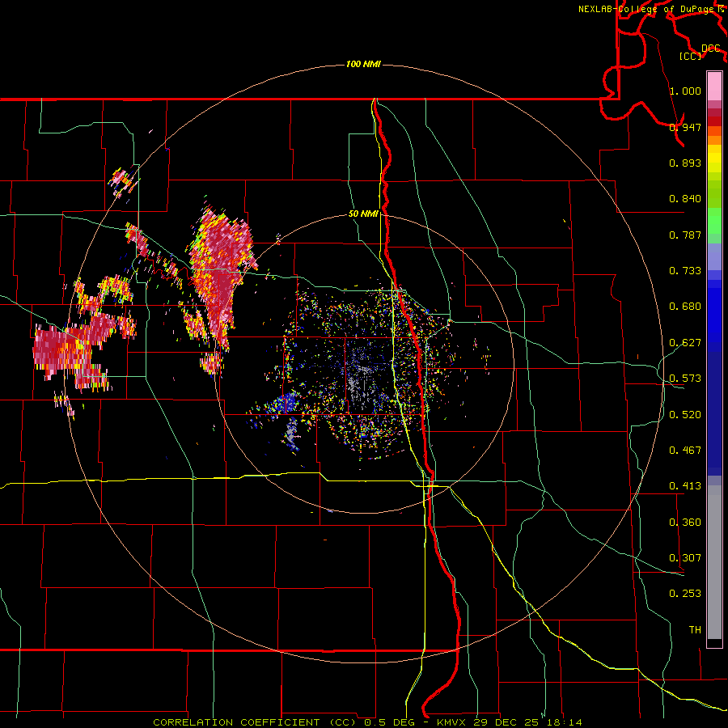Select the 0.733 scale value
The image size is (728, 728).
coord(685,271)
